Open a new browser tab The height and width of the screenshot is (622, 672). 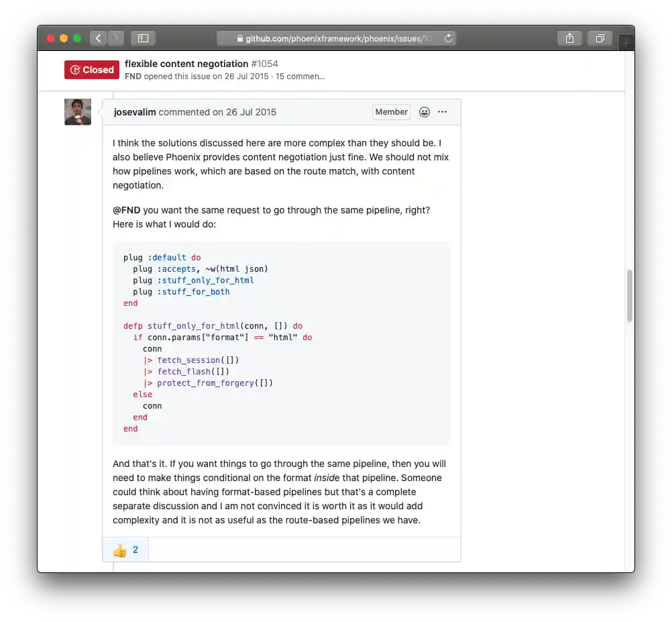point(626,42)
